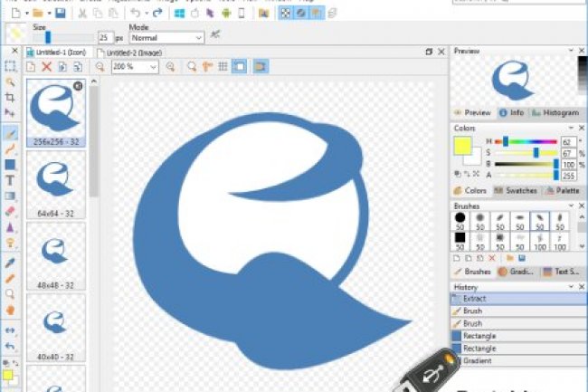Select the 64x64 - 32 image thumbnail
Screen dimensions: 588x392
tap(56, 185)
